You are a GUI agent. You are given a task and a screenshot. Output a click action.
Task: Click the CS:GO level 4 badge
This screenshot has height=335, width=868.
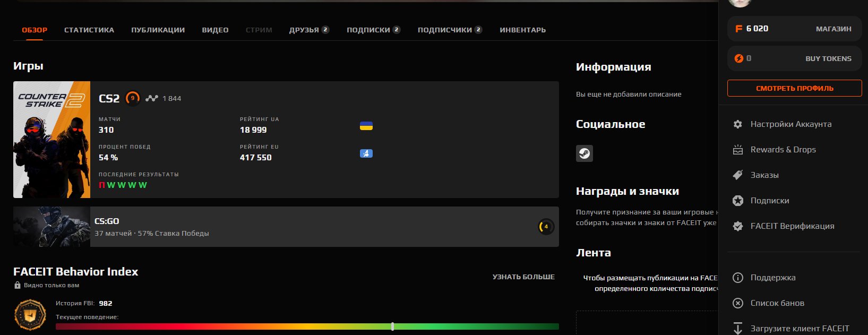pyautogui.click(x=546, y=227)
